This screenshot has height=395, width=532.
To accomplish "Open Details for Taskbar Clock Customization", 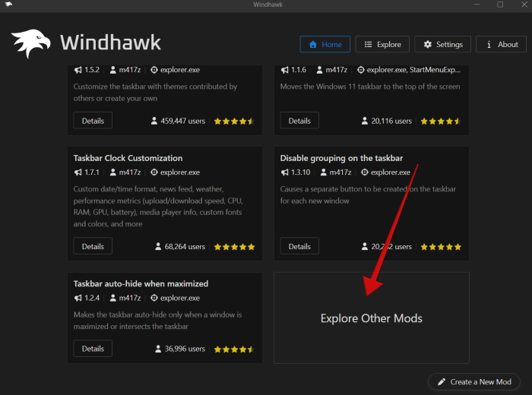I will click(93, 246).
